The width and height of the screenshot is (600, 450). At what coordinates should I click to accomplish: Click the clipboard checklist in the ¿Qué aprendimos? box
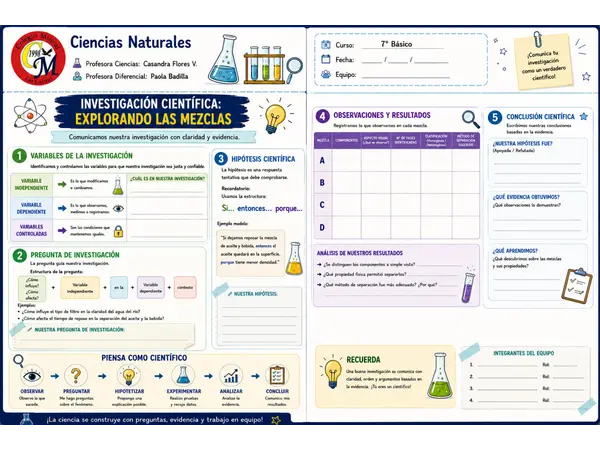(577, 286)
